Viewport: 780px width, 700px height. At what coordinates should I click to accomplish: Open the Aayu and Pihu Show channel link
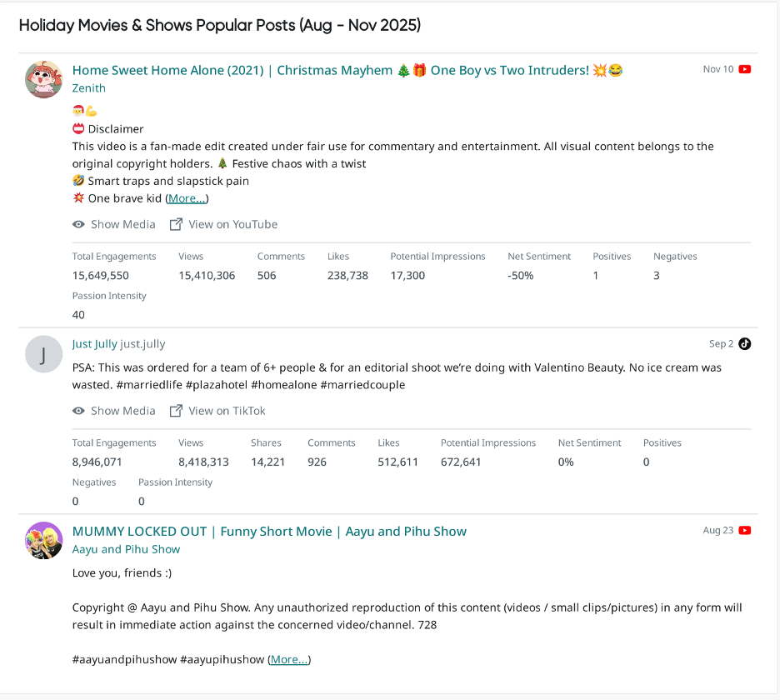point(126,549)
